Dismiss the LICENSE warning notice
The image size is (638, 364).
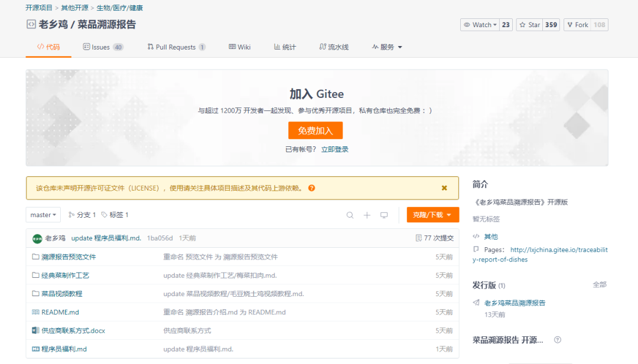tap(444, 188)
